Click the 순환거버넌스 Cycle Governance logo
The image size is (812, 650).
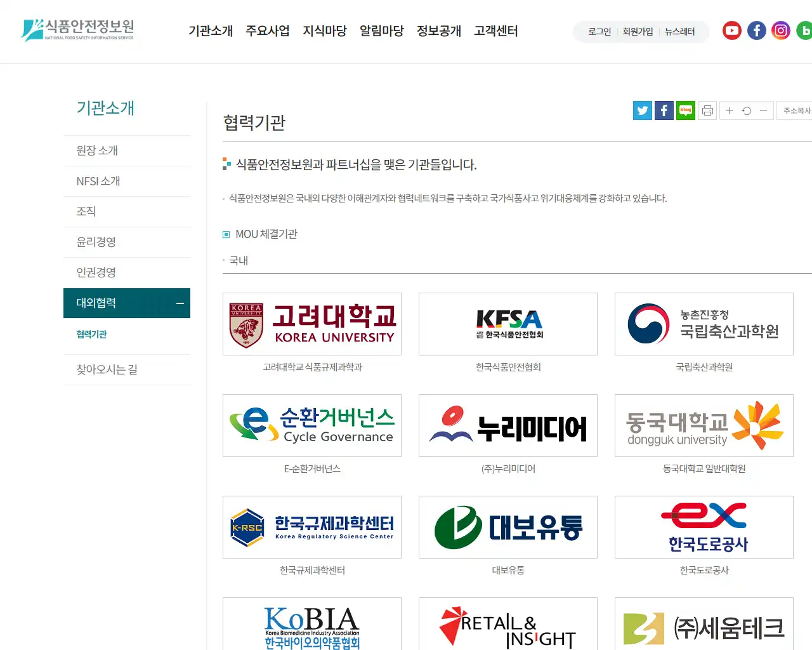[312, 425]
